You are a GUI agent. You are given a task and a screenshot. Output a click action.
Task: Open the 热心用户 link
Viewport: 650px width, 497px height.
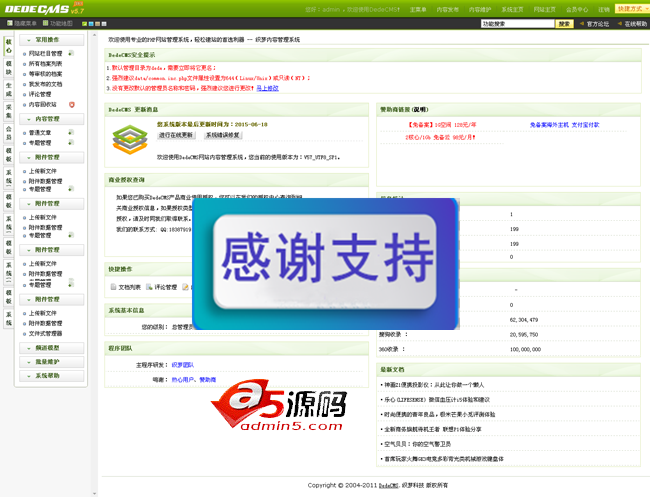tap(182, 380)
